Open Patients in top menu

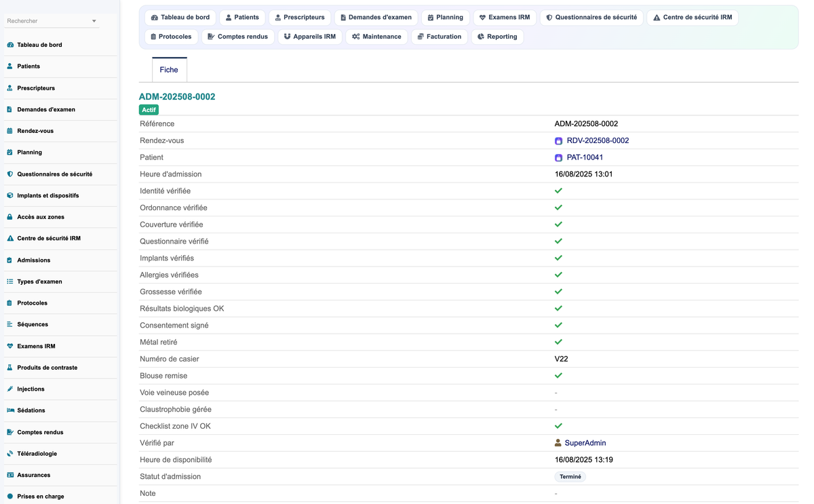click(x=242, y=18)
